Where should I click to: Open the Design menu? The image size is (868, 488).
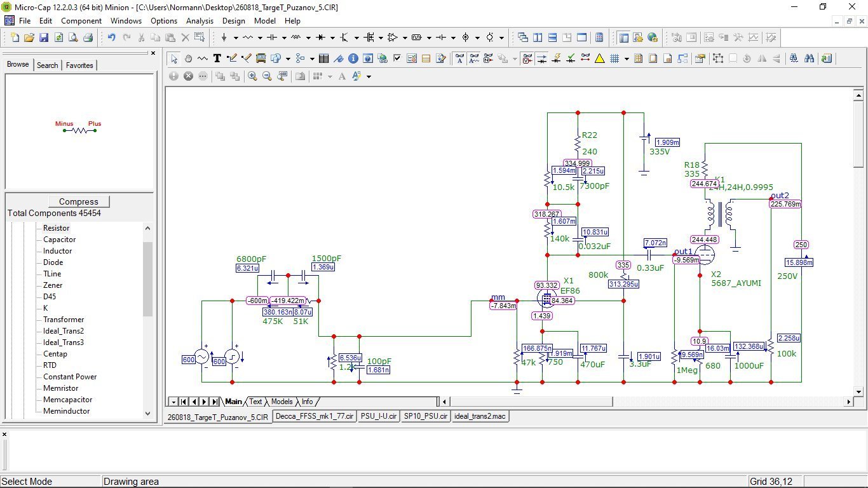pos(234,21)
